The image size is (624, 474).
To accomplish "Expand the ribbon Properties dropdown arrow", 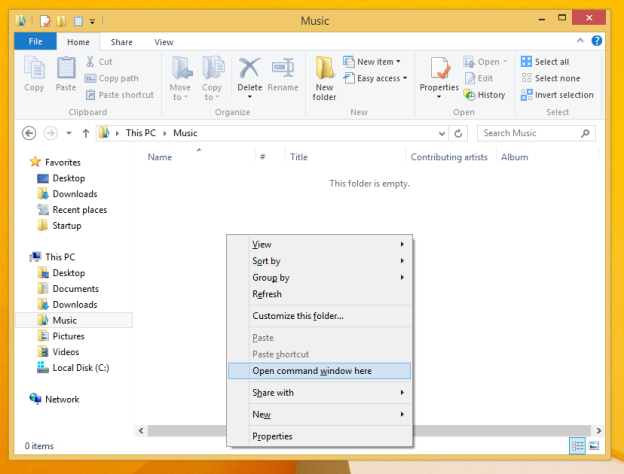I will coord(439,97).
